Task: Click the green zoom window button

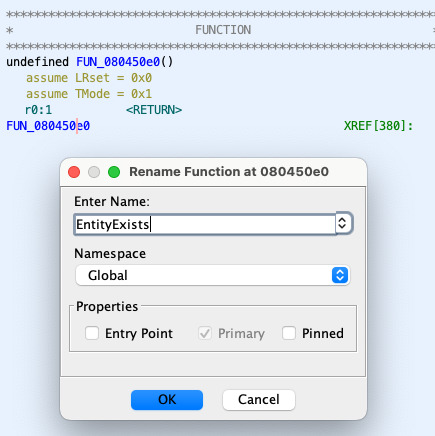Action: [114, 172]
